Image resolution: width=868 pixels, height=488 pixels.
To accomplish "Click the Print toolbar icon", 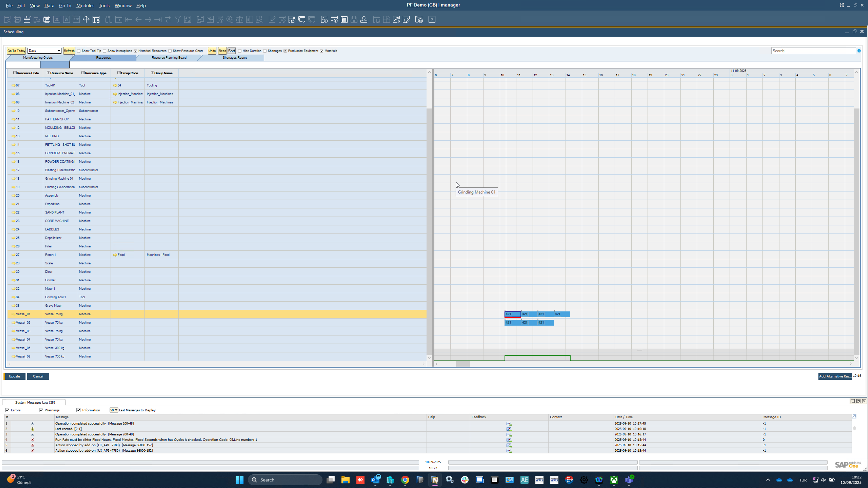I will (17, 19).
